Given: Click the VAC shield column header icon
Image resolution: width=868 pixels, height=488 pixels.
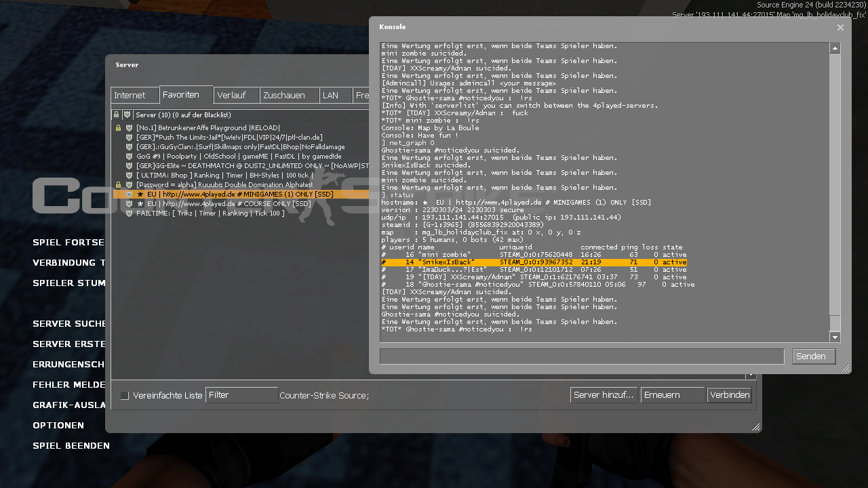Looking at the screenshot, I should (126, 115).
